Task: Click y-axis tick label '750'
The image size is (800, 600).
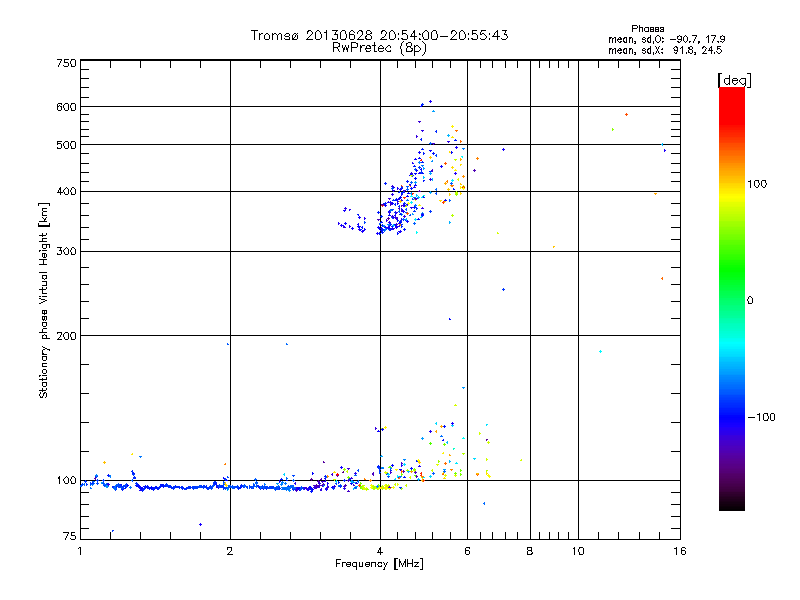Action: [x=66, y=63]
